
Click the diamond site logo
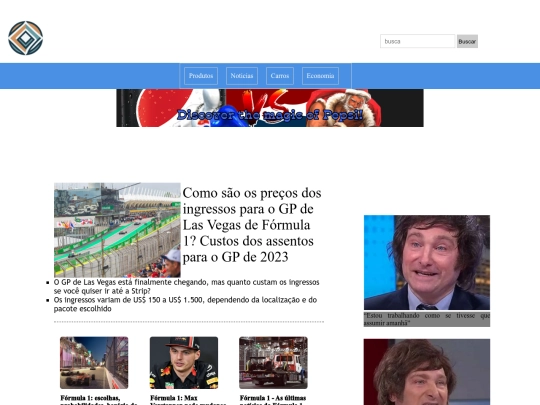[25, 38]
